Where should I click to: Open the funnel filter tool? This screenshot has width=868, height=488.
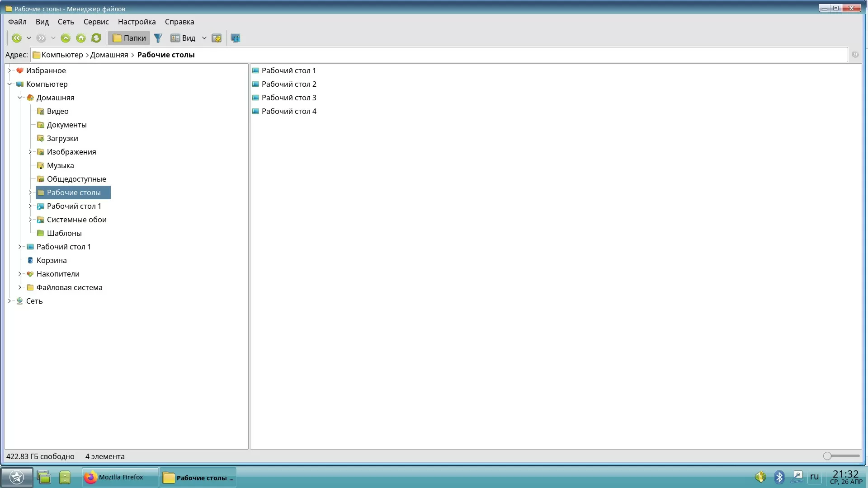pyautogui.click(x=158, y=38)
